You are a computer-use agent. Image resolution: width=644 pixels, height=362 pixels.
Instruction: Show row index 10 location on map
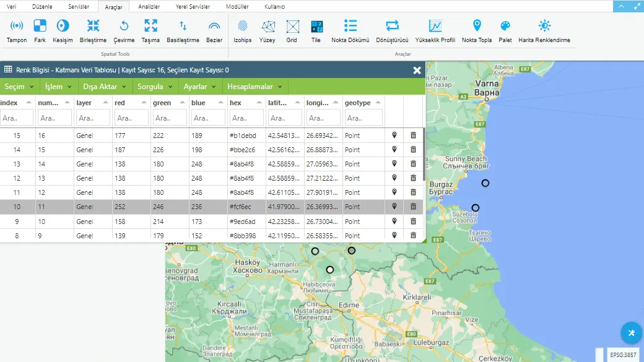point(394,206)
